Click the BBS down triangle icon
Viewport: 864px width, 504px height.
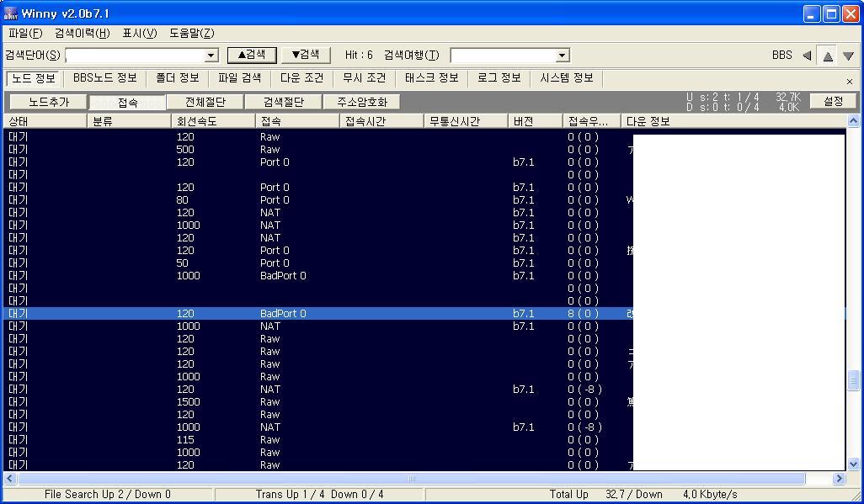tap(849, 55)
